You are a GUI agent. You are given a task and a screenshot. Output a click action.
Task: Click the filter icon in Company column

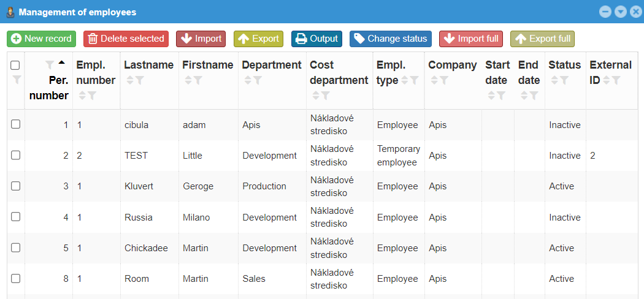point(444,80)
